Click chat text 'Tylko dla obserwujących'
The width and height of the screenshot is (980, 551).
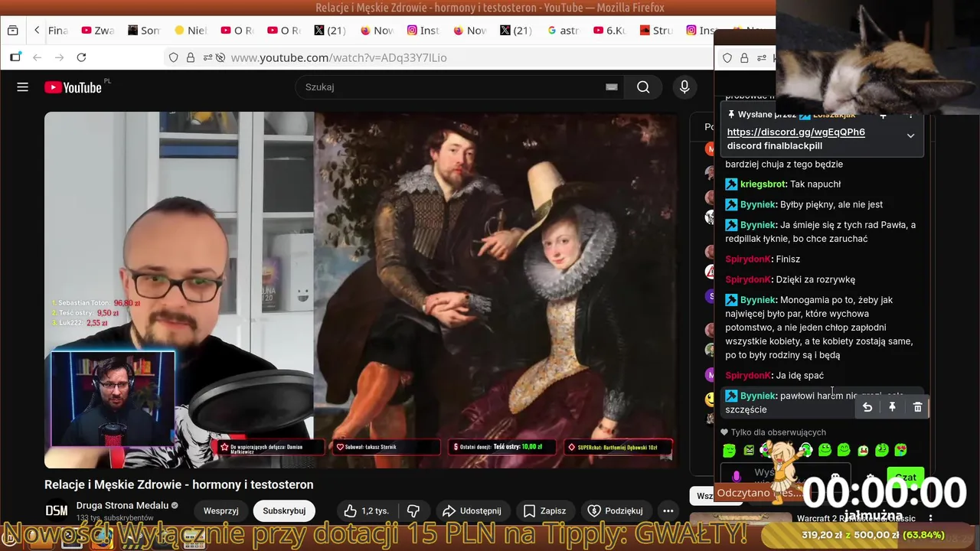[778, 432]
